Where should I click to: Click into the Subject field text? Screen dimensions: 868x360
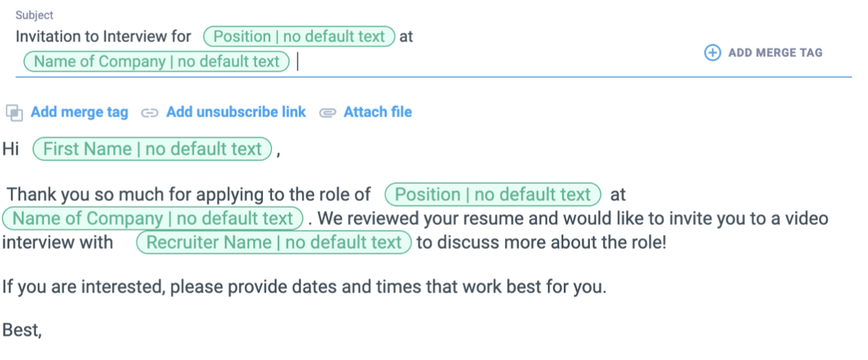coord(103,37)
